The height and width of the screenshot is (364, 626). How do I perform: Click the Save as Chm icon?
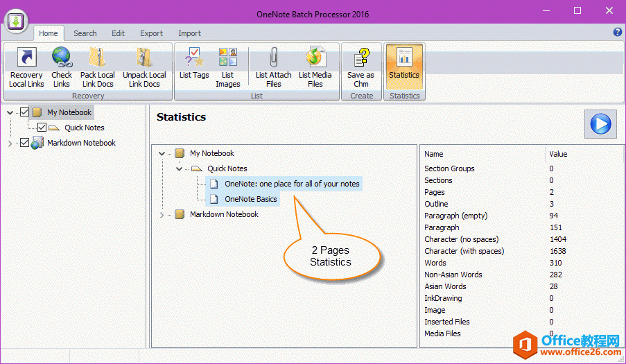(362, 57)
